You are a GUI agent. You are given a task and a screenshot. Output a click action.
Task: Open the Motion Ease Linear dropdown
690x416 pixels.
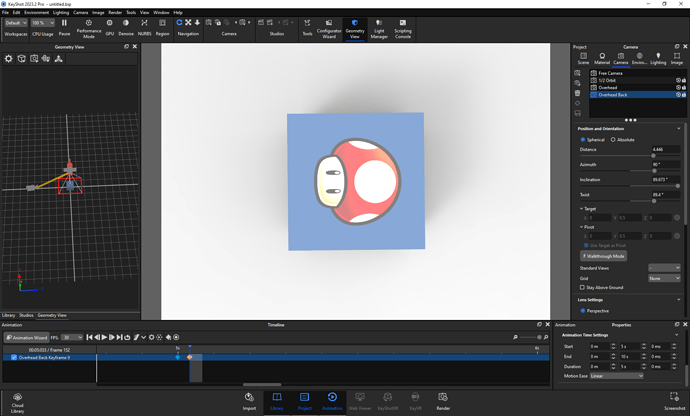point(617,376)
